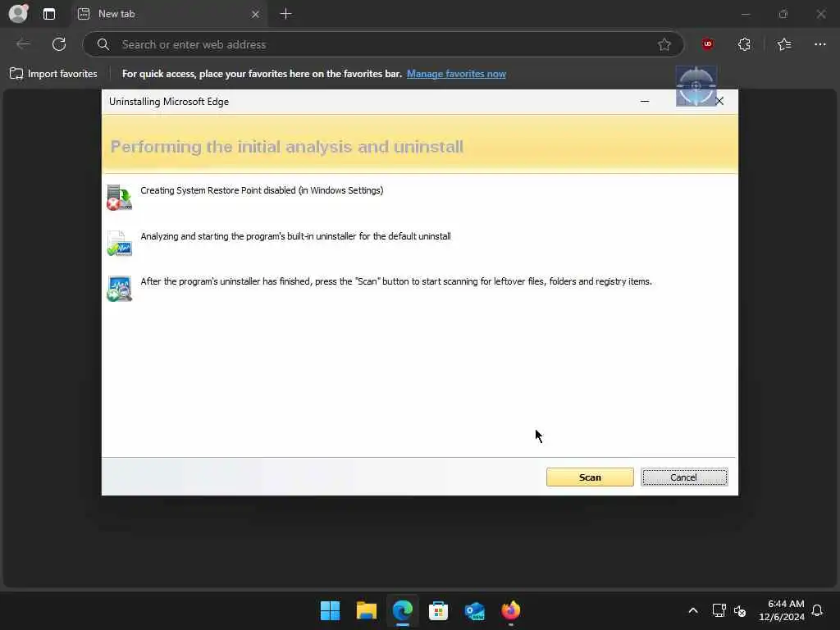Open File Explorer from taskbar
Image resolution: width=840 pixels, height=630 pixels.
367,610
